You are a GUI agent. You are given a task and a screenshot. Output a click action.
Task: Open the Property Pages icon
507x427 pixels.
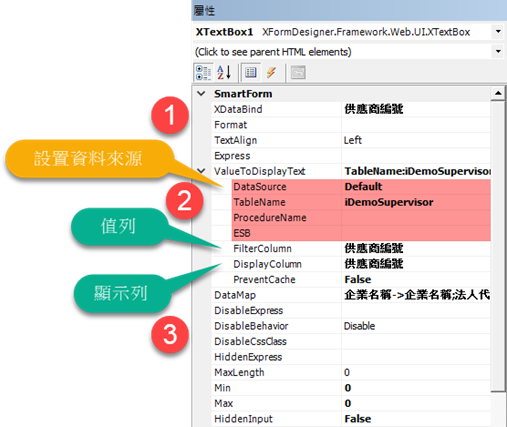pyautogui.click(x=298, y=72)
